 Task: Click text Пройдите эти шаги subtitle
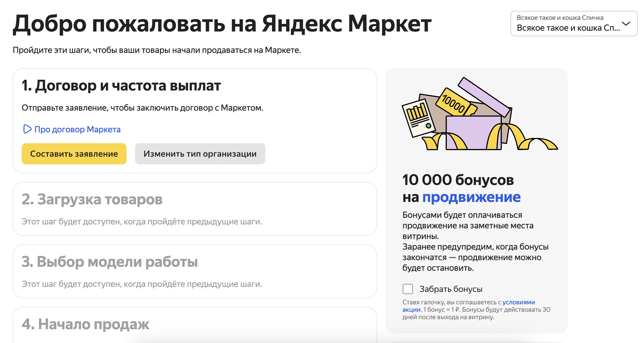[157, 50]
